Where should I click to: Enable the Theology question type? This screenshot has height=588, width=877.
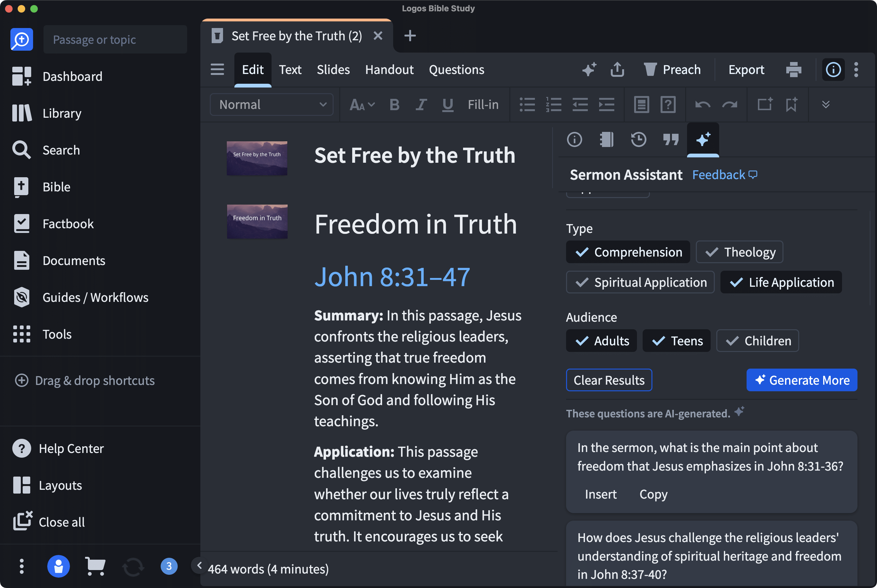(739, 252)
